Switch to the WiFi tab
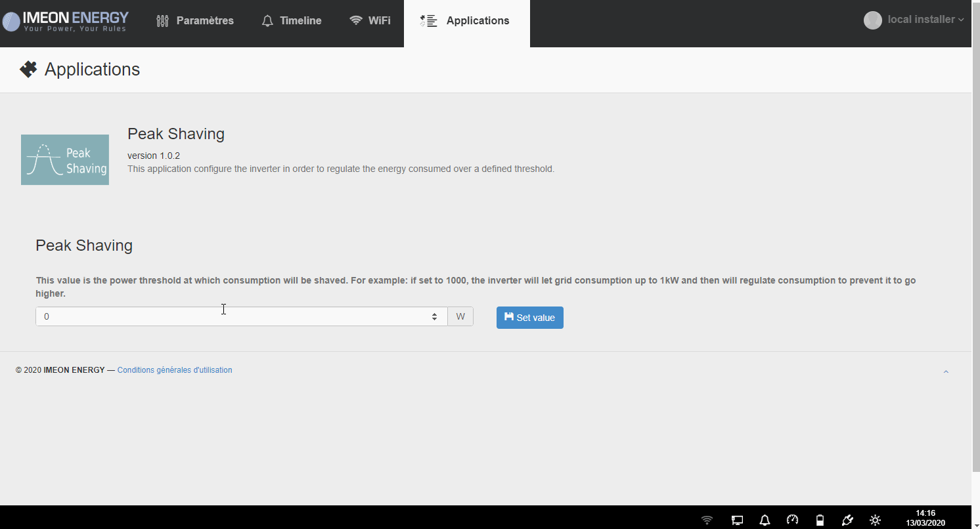The image size is (980, 529). tap(370, 21)
